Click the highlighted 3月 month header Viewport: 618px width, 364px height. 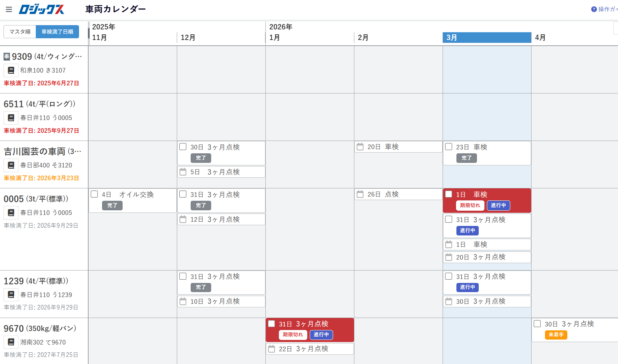point(487,38)
